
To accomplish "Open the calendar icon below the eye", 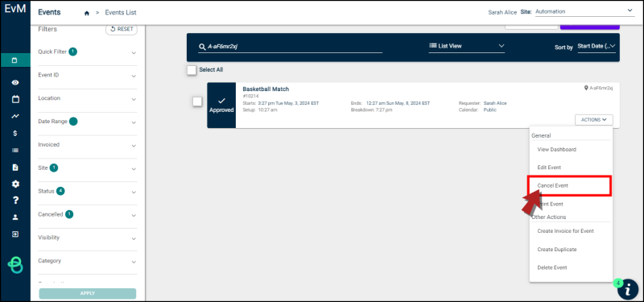I will (15, 99).
